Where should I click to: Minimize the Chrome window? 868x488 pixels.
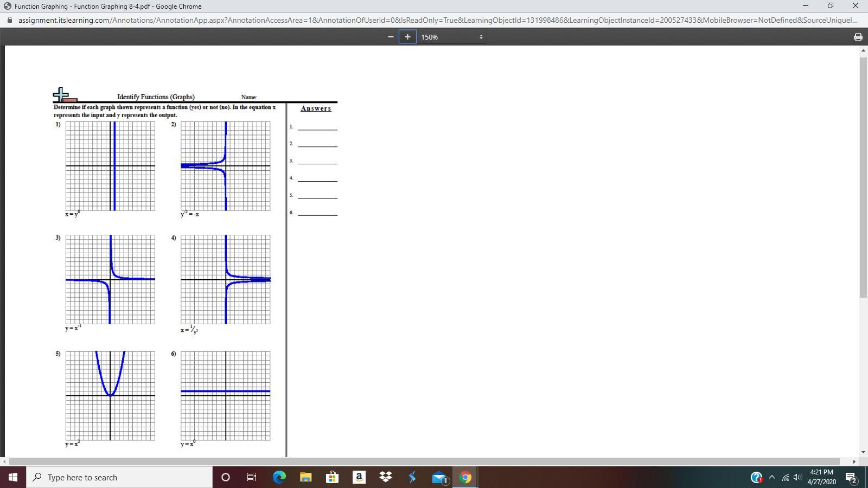[x=805, y=6]
